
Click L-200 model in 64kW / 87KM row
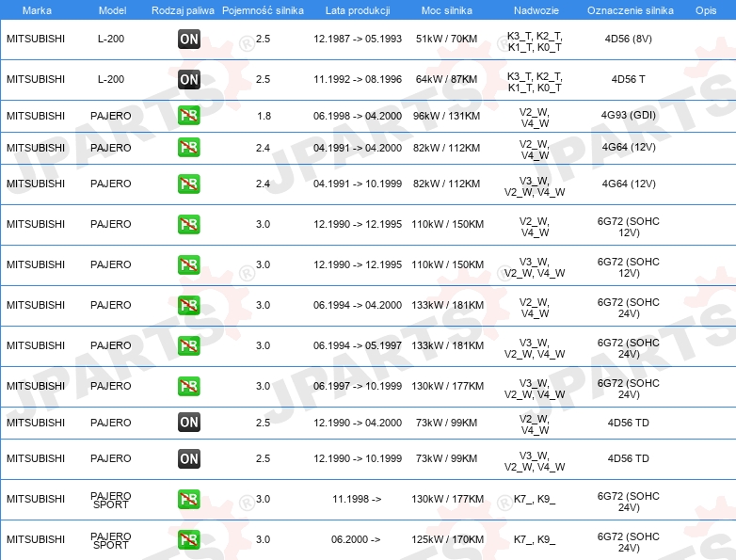[111, 79]
